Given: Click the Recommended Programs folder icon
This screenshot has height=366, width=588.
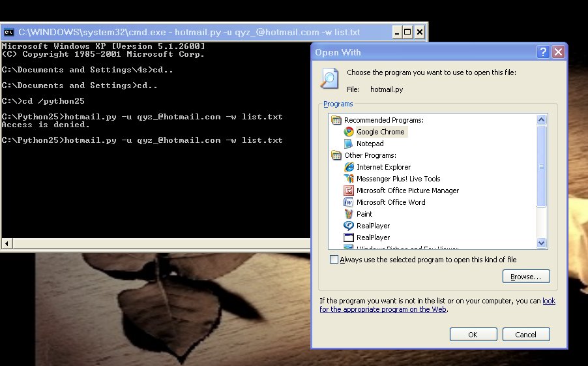Looking at the screenshot, I should [x=336, y=120].
